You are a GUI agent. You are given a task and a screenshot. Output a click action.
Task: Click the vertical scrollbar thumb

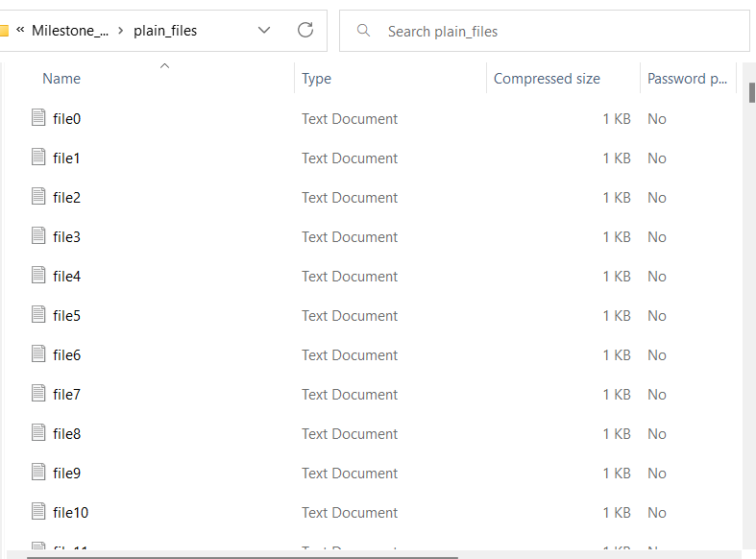coord(751,92)
